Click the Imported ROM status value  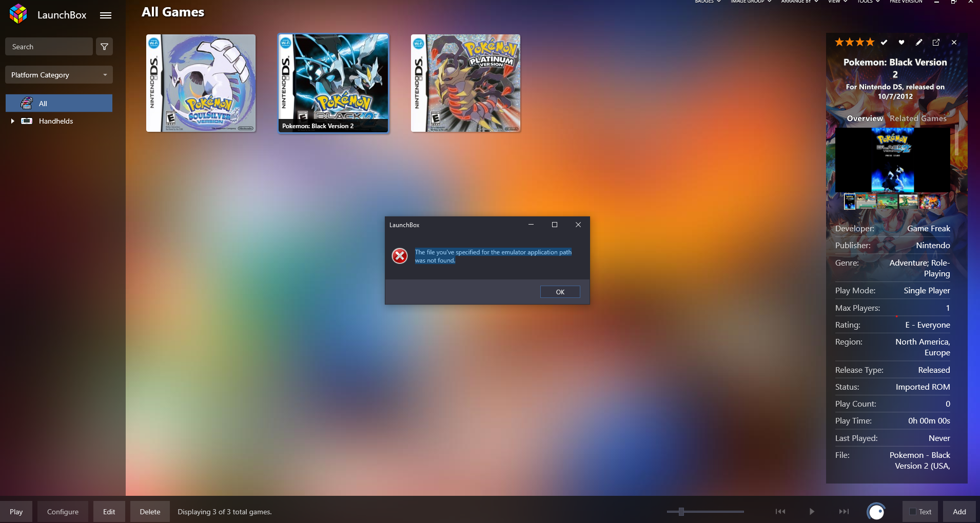point(923,387)
